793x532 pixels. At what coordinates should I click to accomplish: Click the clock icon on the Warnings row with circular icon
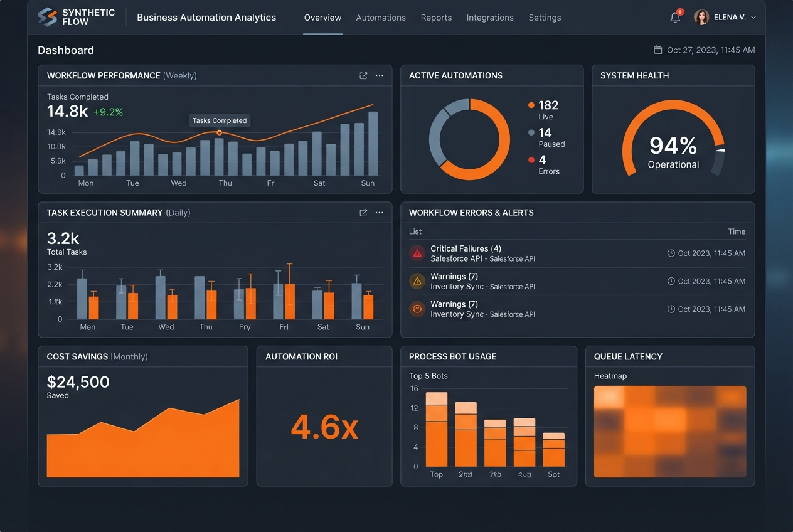click(x=671, y=309)
